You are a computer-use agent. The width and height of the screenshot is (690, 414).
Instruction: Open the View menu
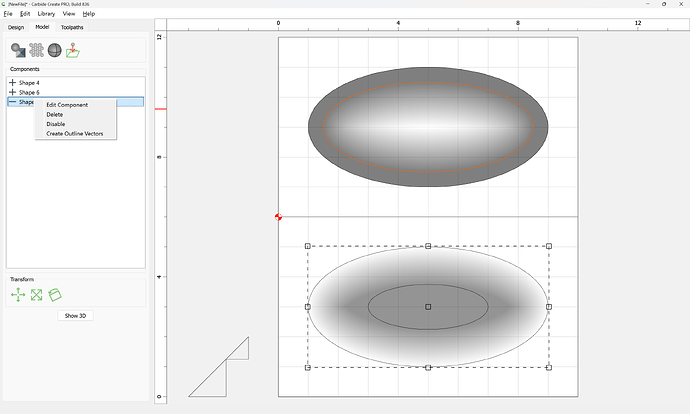68,14
